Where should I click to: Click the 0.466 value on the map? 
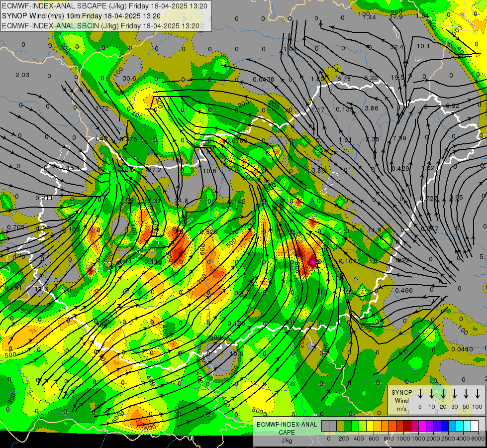[404, 290]
